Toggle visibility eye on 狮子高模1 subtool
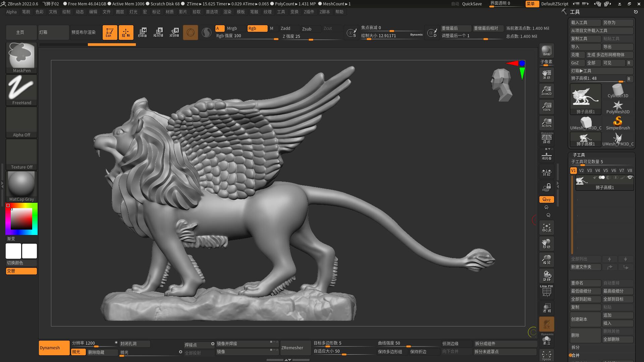 tap(630, 177)
